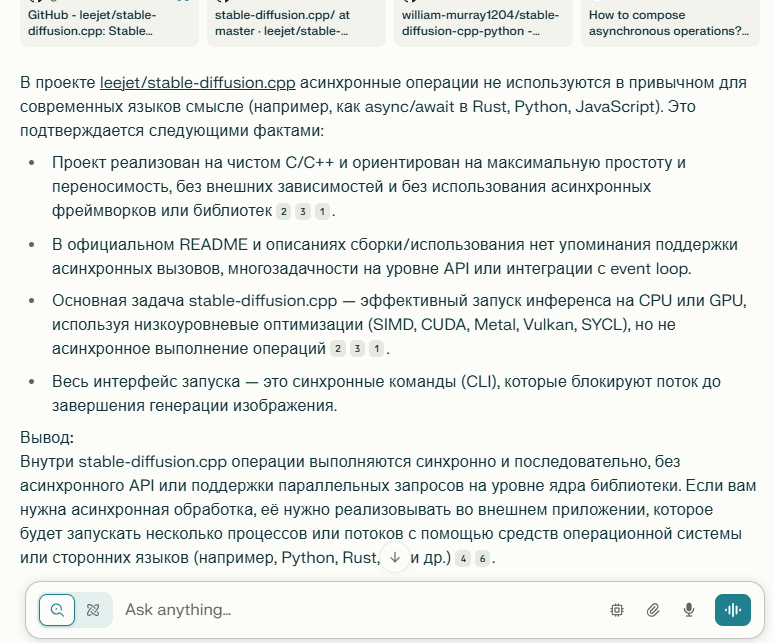The image size is (774, 643).
Task: Click the 'Вывод:' heading text
Action: tap(47, 437)
